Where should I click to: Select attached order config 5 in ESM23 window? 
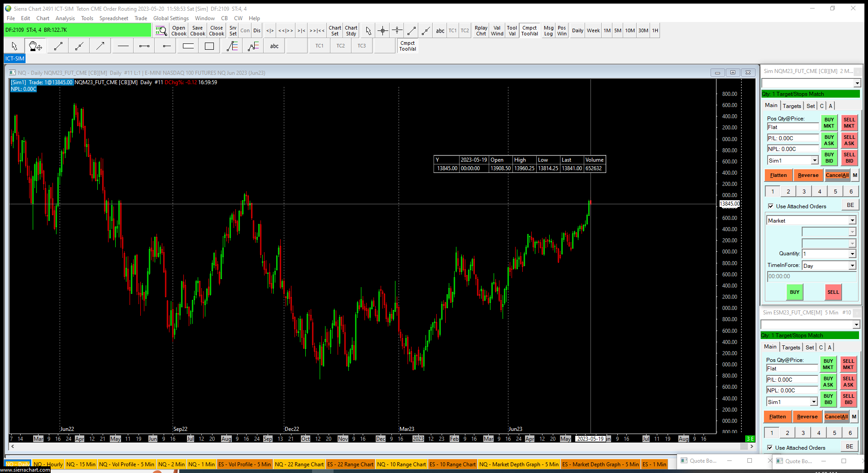834,433
